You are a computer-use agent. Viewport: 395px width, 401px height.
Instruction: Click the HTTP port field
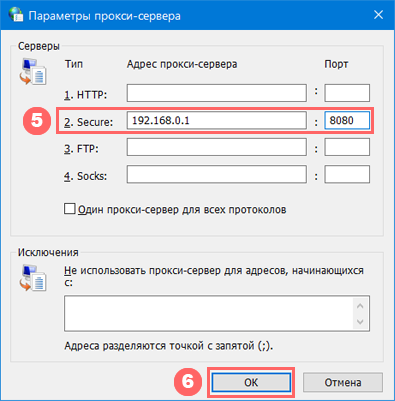pyautogui.click(x=347, y=93)
